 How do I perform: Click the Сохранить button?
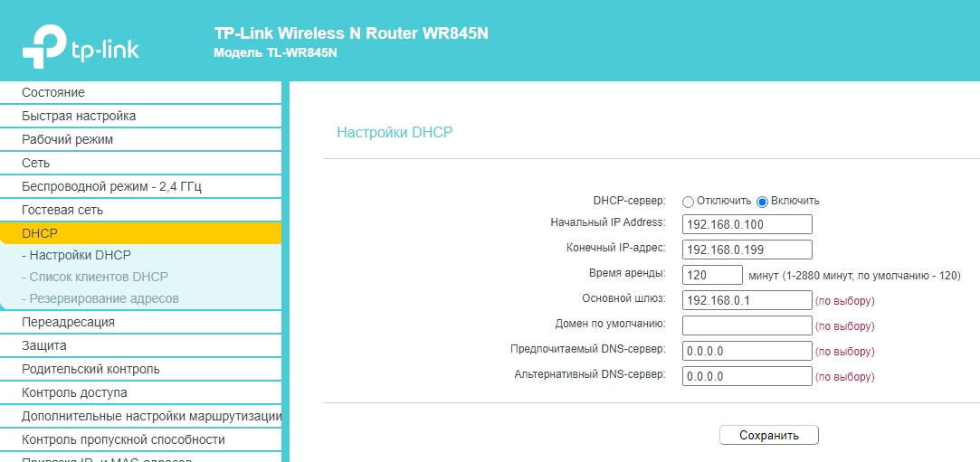(768, 436)
